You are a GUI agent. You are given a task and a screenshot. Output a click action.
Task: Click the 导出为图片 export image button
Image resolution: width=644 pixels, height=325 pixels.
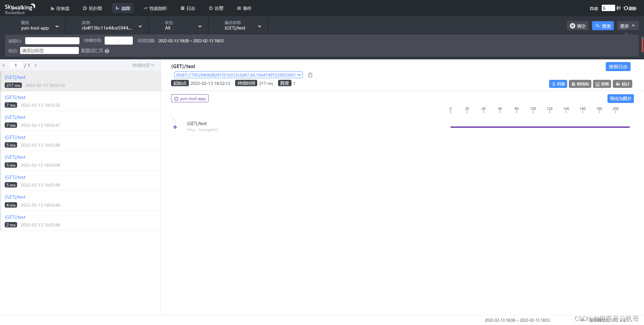pyautogui.click(x=621, y=99)
